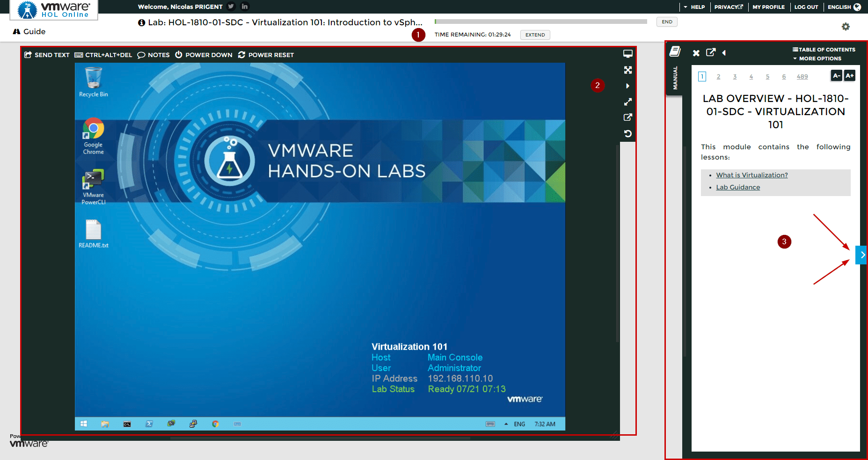This screenshot has height=460, width=868.
Task: Open the settings gear icon
Action: coord(846,27)
